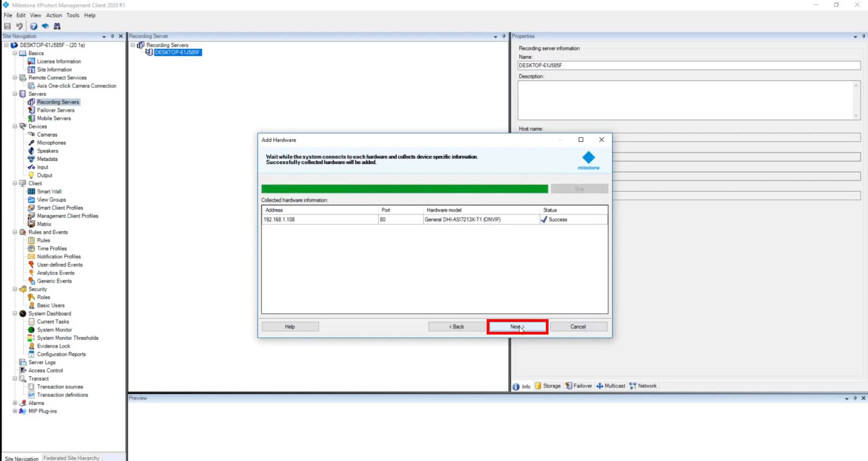
Task: Click the recording server Name field
Action: coord(689,66)
